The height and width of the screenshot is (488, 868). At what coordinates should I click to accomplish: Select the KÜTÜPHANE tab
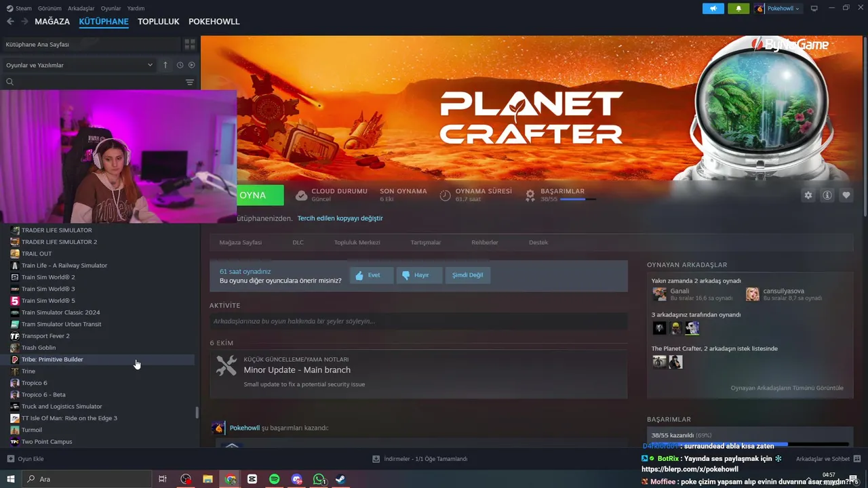point(104,22)
